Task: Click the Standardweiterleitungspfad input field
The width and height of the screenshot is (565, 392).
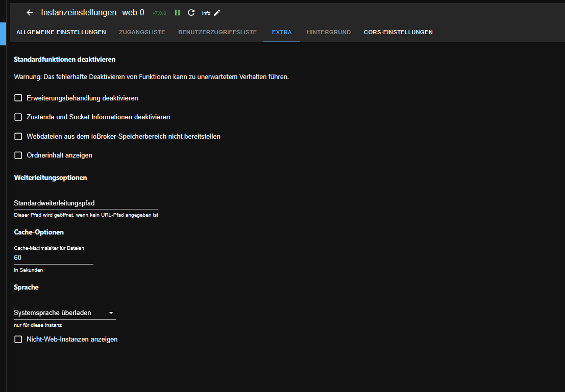Action: [x=86, y=203]
